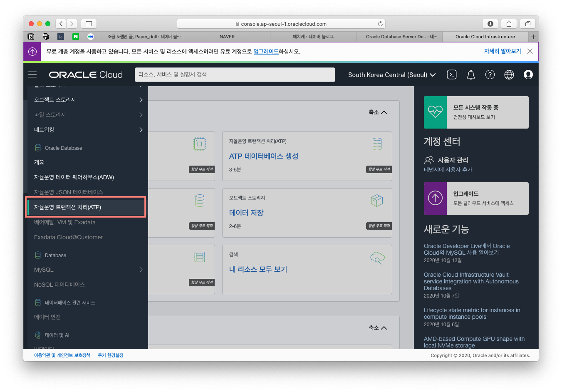Expand the 오브젝트 스토리지 submenu
The height and width of the screenshot is (392, 562).
pos(141,100)
